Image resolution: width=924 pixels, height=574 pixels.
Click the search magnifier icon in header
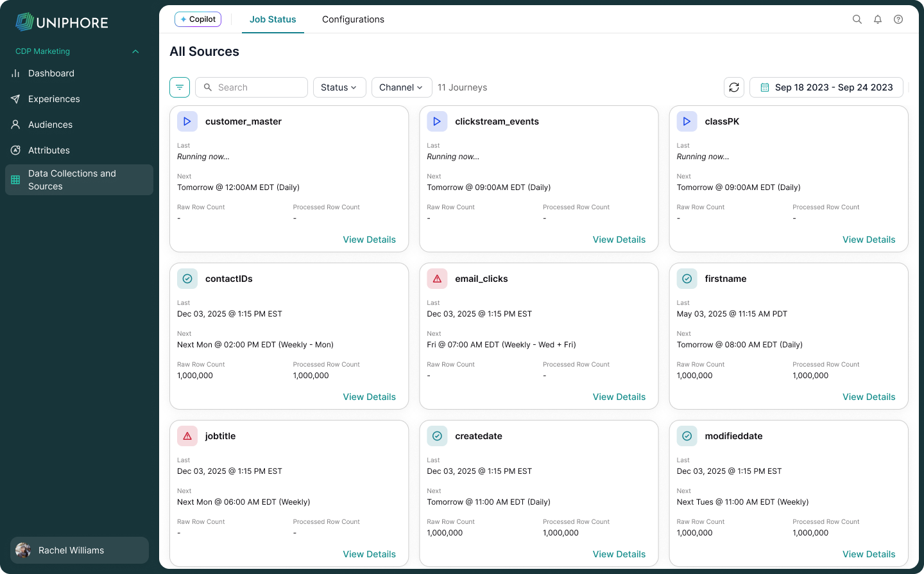click(x=857, y=19)
